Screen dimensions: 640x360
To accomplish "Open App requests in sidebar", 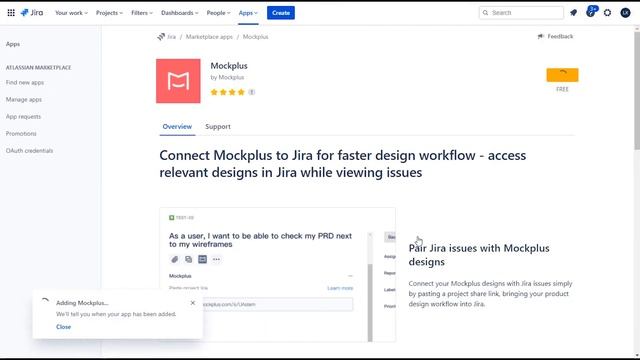I will [23, 117].
